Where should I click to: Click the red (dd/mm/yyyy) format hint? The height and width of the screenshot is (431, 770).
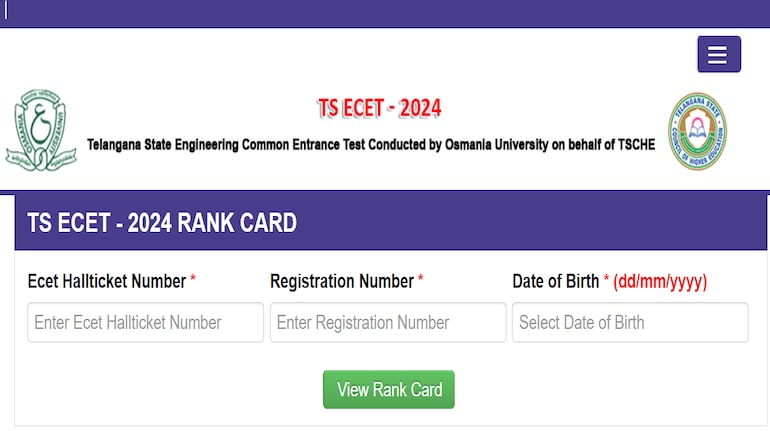(x=660, y=282)
